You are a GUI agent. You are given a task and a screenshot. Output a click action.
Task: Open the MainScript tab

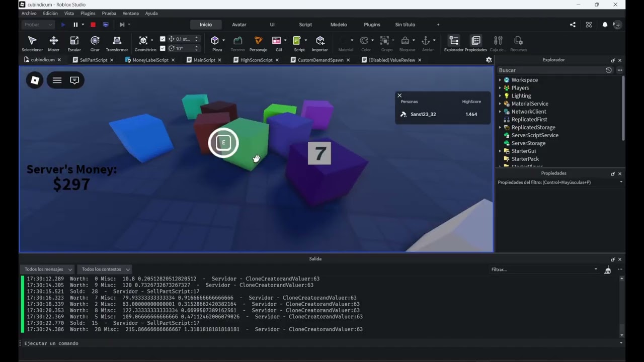click(204, 60)
